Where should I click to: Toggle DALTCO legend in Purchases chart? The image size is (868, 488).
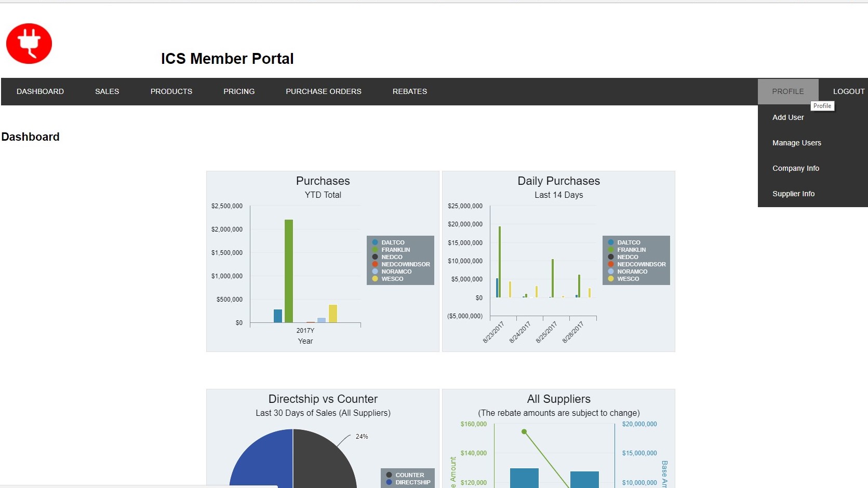[388, 242]
